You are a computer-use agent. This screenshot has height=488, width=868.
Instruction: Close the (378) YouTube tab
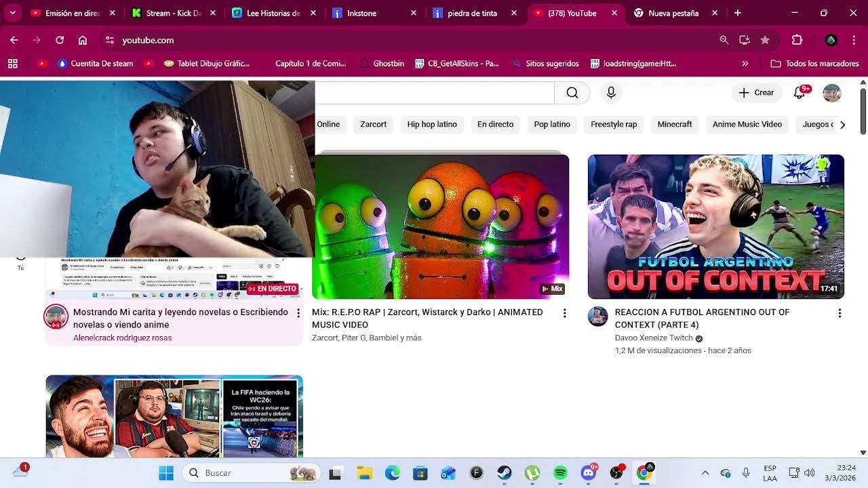coord(614,13)
